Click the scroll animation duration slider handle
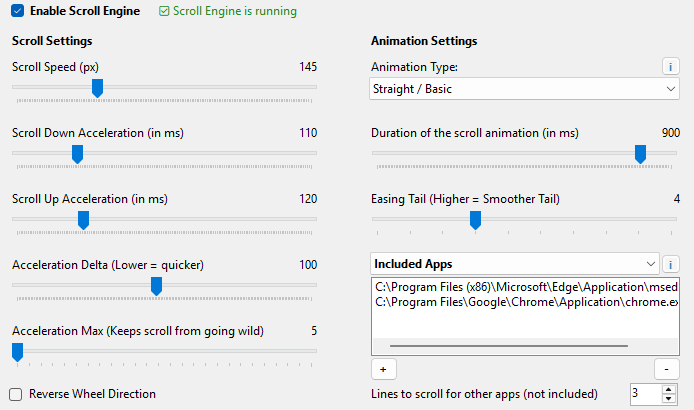The height and width of the screenshot is (410, 694). (640, 154)
